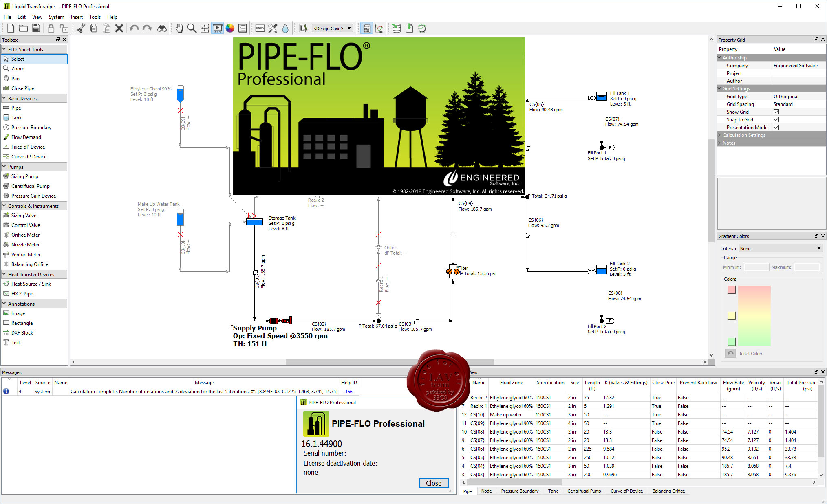This screenshot has height=504, width=827.
Task: Open the Gradient Colors Criteria dropdown
Action: coord(780,249)
